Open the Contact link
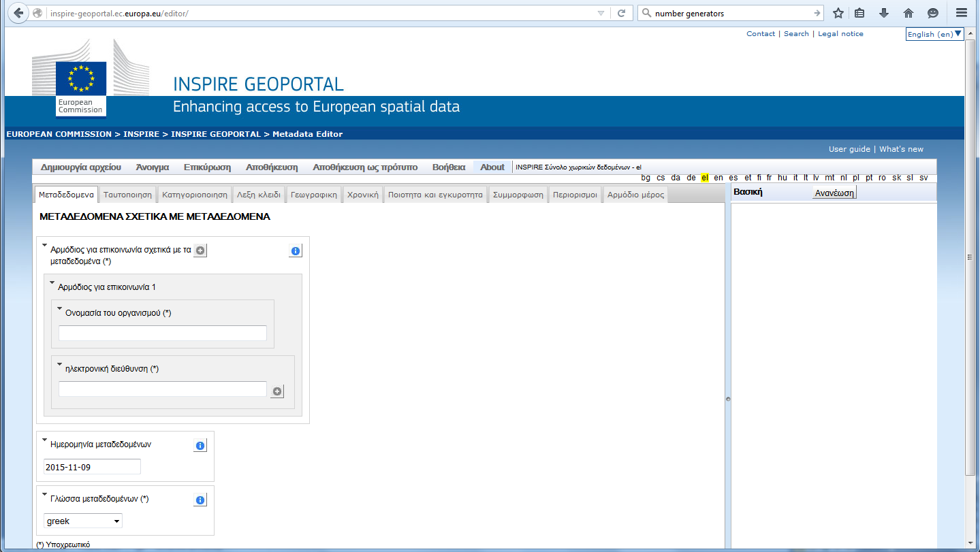 coord(761,33)
